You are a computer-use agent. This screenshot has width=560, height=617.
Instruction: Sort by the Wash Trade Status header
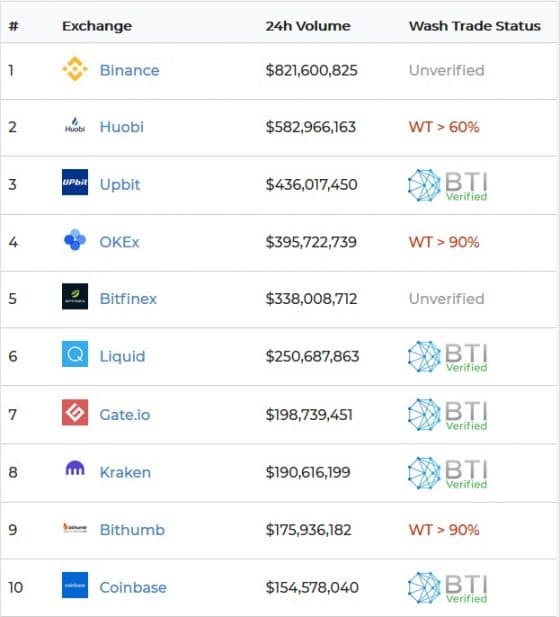[x=475, y=26]
